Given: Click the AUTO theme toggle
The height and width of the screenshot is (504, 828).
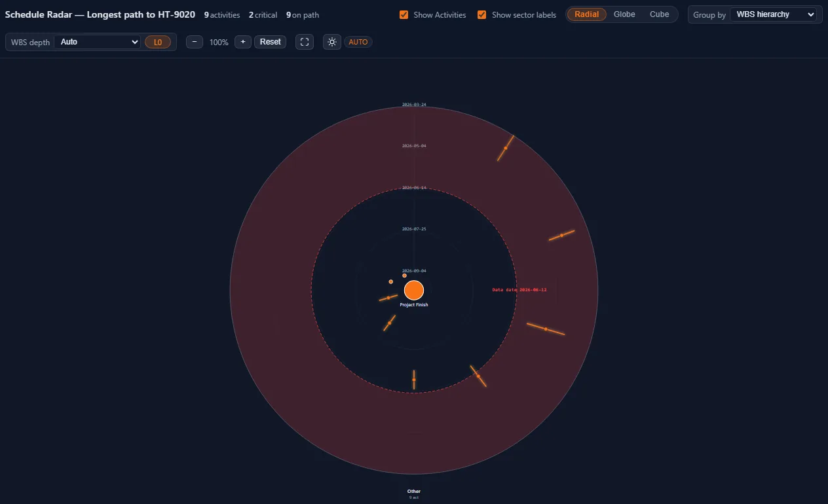Looking at the screenshot, I should click(358, 42).
